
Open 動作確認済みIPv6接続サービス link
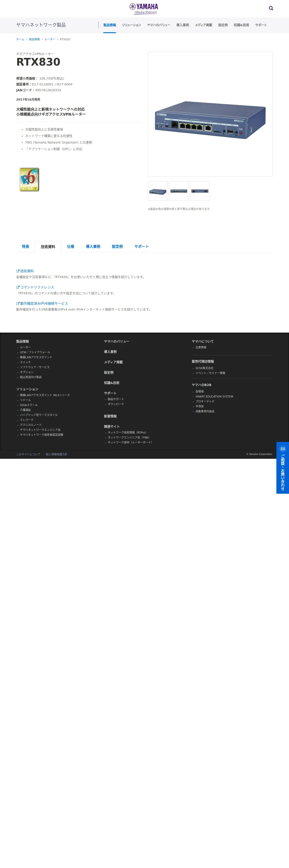click(x=42, y=303)
